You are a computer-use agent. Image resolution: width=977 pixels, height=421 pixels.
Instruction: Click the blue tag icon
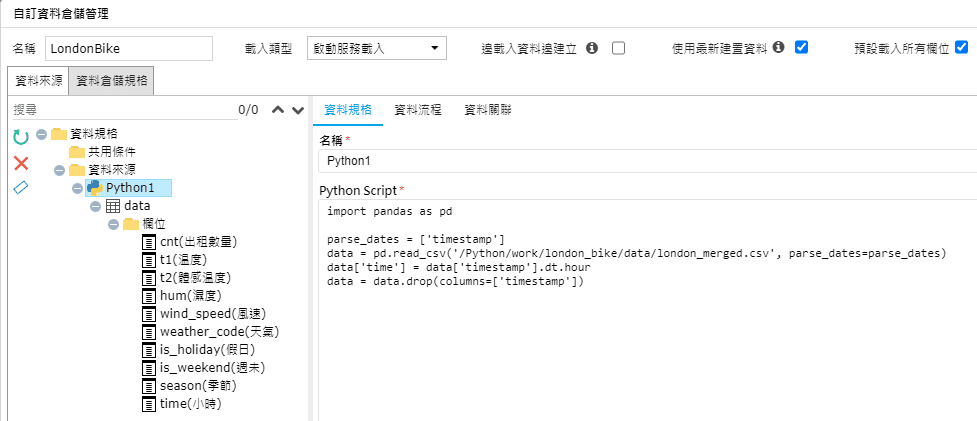pyautogui.click(x=21, y=187)
